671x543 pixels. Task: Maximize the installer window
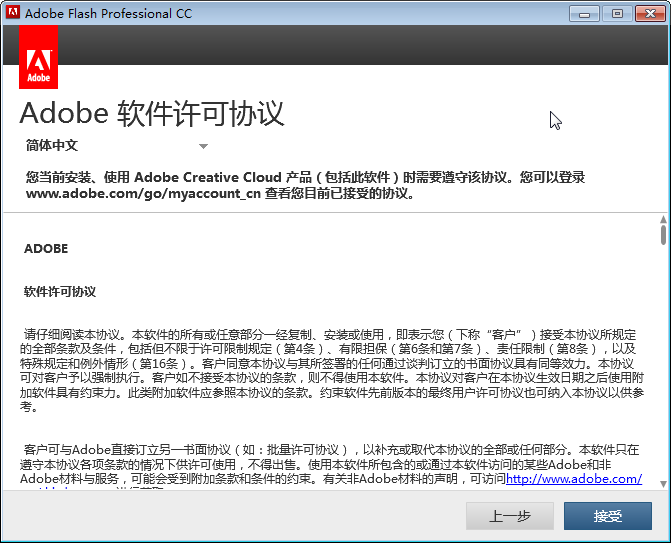[617, 14]
